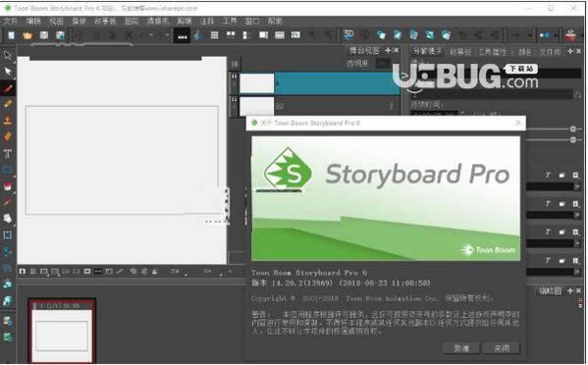The width and height of the screenshot is (588, 365).
Task: Switch to the 故事板 panel tab
Action: point(460,52)
